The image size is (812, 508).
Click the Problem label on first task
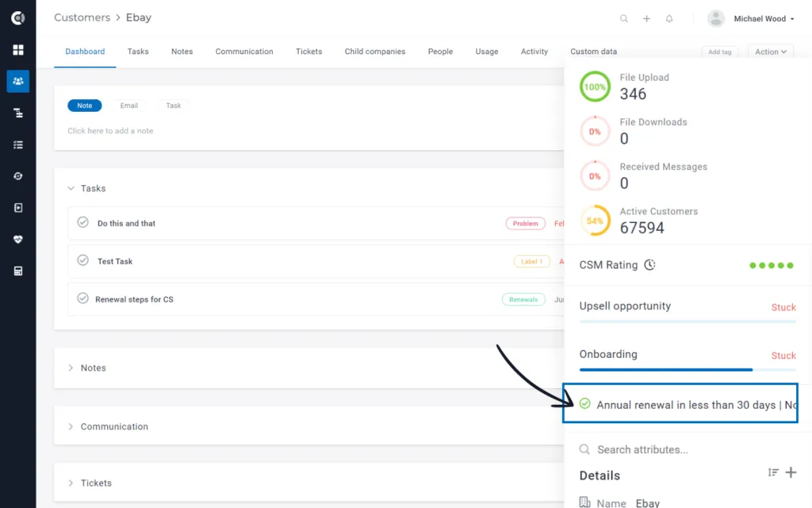(526, 223)
